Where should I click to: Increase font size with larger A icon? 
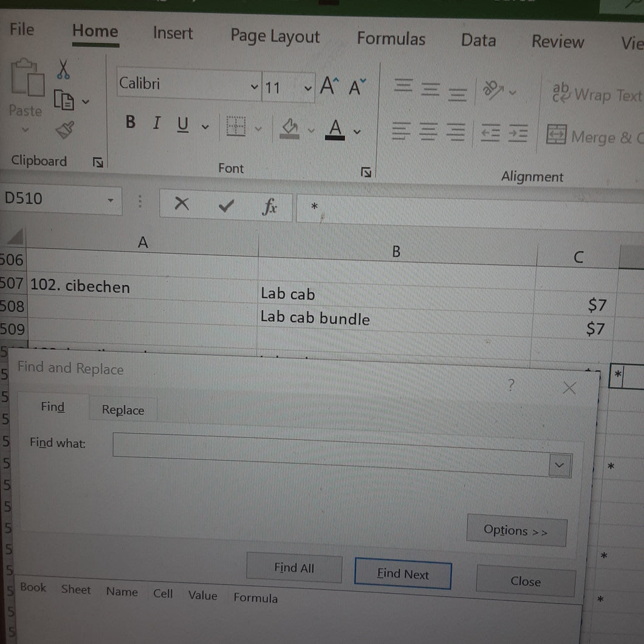329,86
